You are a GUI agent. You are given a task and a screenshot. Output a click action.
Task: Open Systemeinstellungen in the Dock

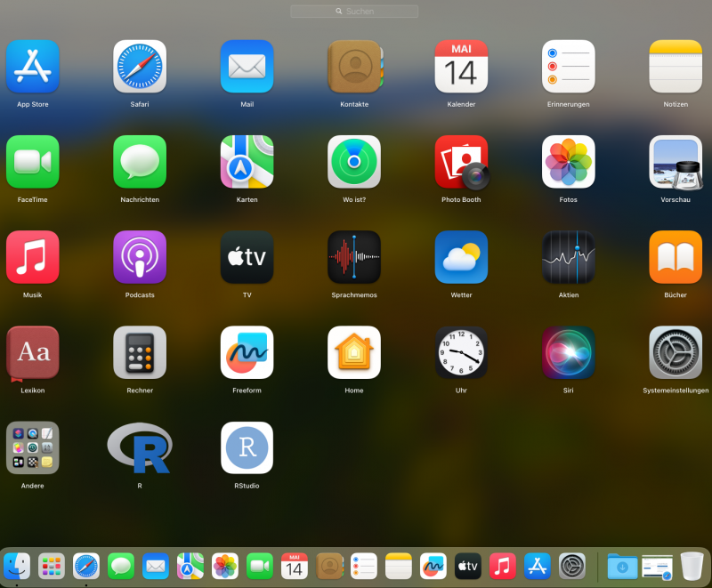[x=572, y=567]
